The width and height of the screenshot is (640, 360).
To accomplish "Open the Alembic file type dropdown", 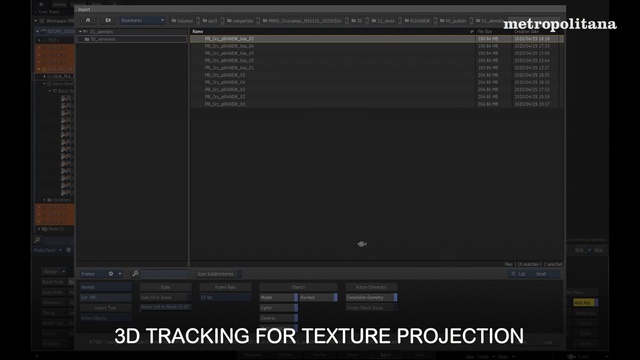I will pos(105,287).
